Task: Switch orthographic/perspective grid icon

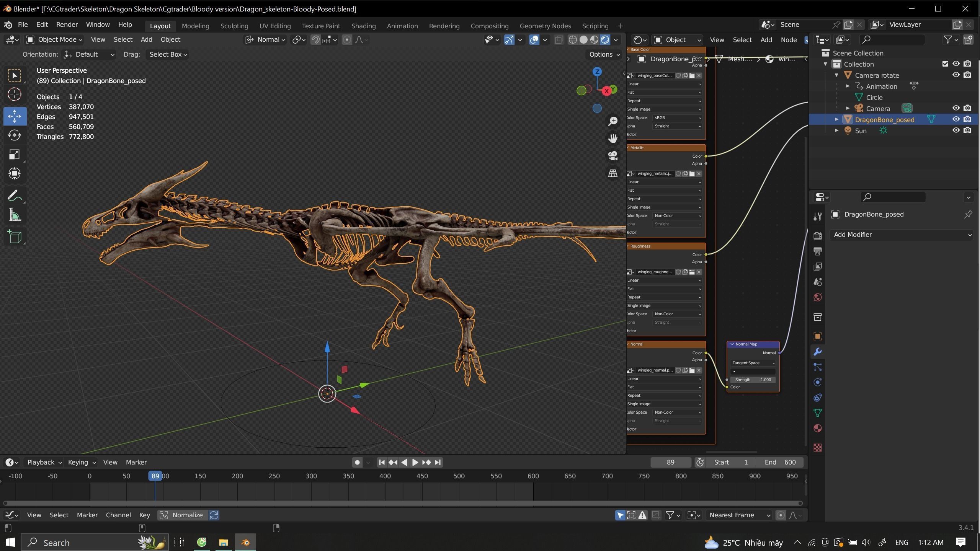Action: pos(613,173)
